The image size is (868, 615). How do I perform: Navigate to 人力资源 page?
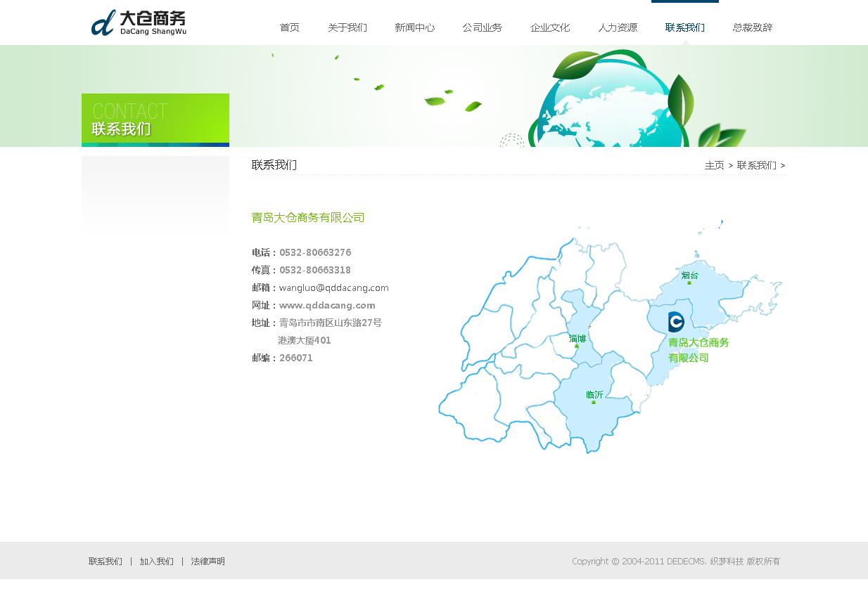618,28
